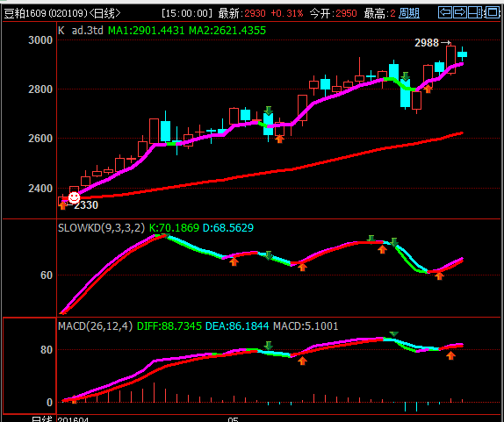Click the 最高 high price field
The height and width of the screenshot is (422, 504).
coord(379,13)
